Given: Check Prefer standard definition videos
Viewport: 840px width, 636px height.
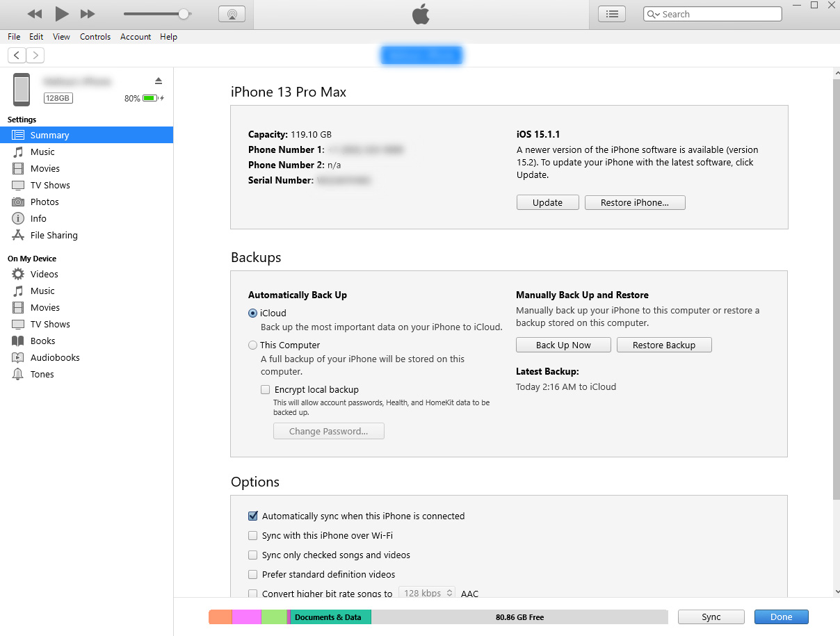Looking at the screenshot, I should point(253,575).
